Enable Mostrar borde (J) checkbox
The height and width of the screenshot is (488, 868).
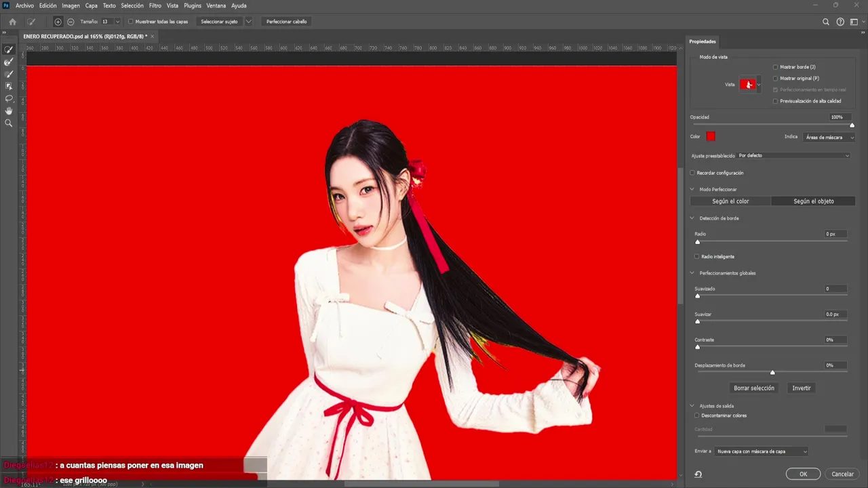click(775, 67)
